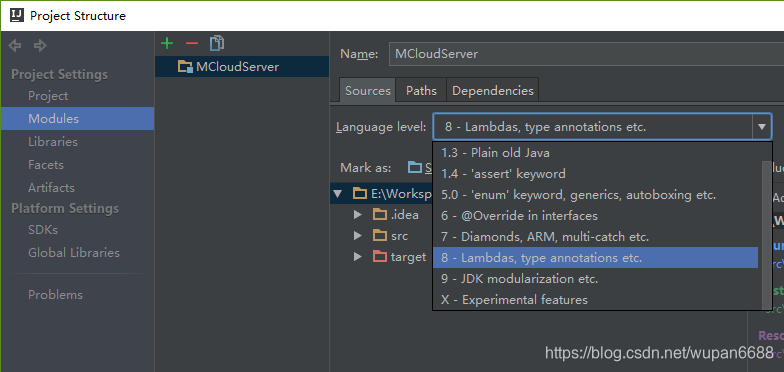Click the src folder icon
Viewport: 784px width, 372px height.
pos(380,236)
